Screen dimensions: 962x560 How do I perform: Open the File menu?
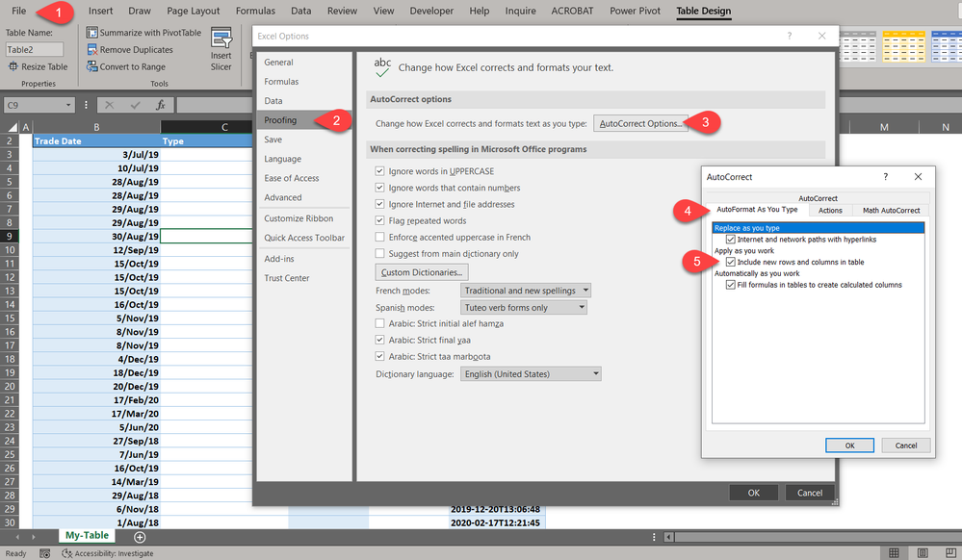coord(19,11)
